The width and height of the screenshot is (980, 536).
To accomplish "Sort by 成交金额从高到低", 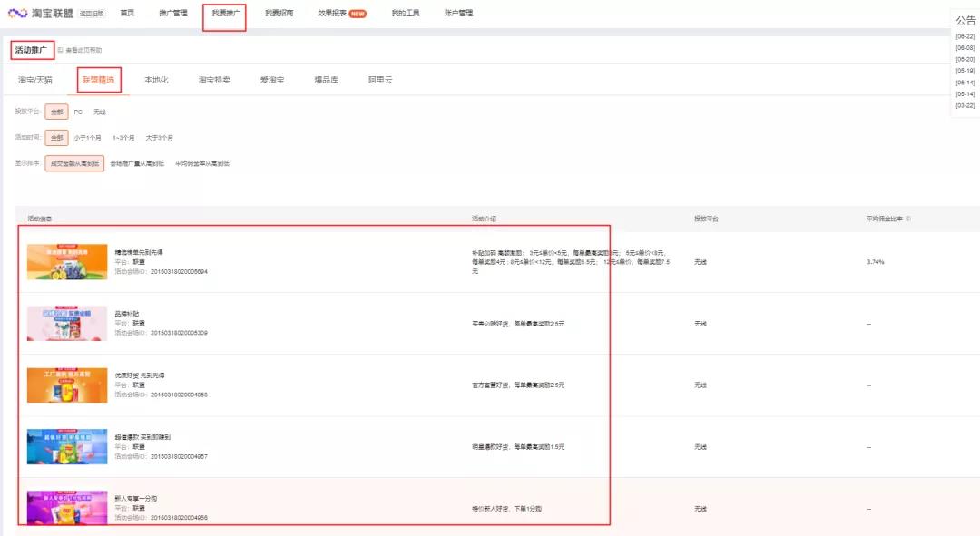I will pos(74,163).
